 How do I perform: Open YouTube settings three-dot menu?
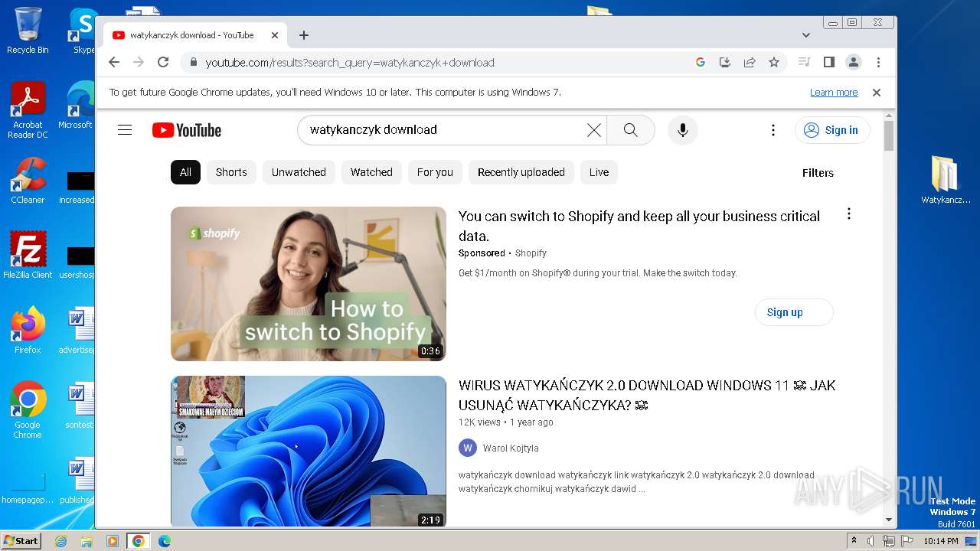773,130
